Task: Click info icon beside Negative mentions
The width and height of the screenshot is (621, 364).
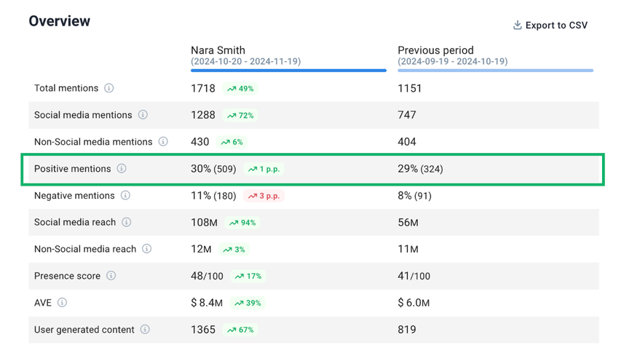Action: (x=125, y=195)
